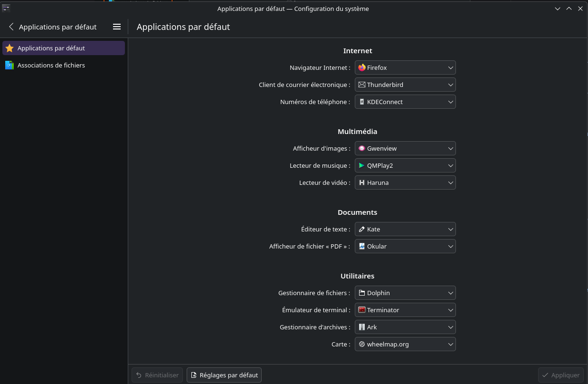The height and width of the screenshot is (384, 588).
Task: Select Associations de fichiers in the sidebar
Action: 51,65
